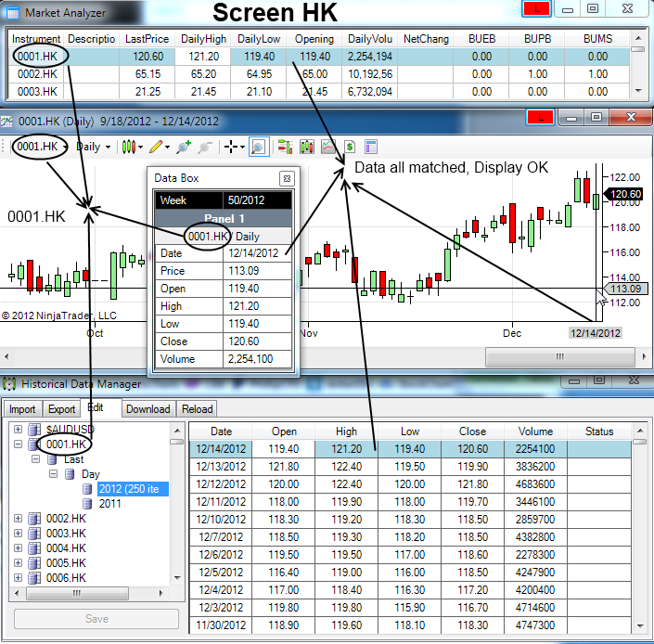654x644 pixels.
Task: Collapse the 0001.HK tree node
Action: (x=18, y=444)
